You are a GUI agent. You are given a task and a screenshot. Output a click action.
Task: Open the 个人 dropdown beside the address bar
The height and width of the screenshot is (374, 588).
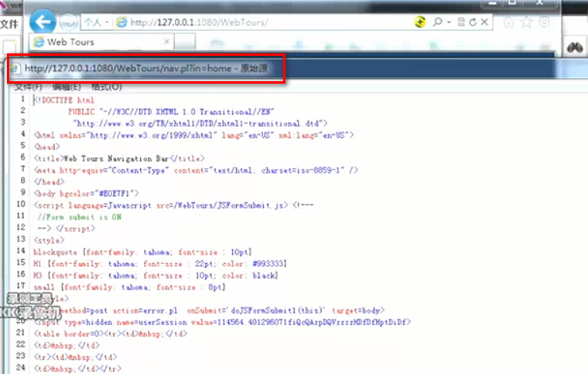97,22
